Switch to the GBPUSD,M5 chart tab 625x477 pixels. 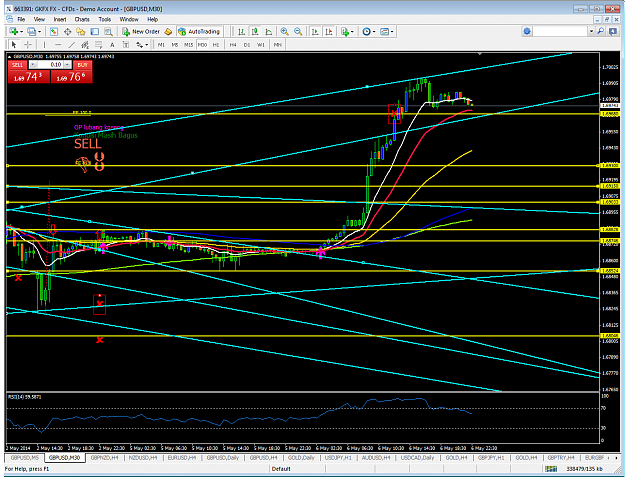(25, 458)
